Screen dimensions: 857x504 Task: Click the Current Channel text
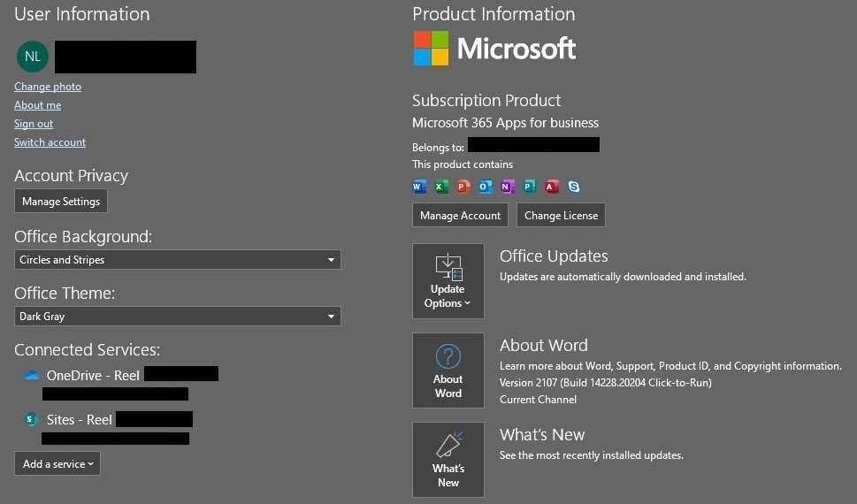(x=538, y=400)
